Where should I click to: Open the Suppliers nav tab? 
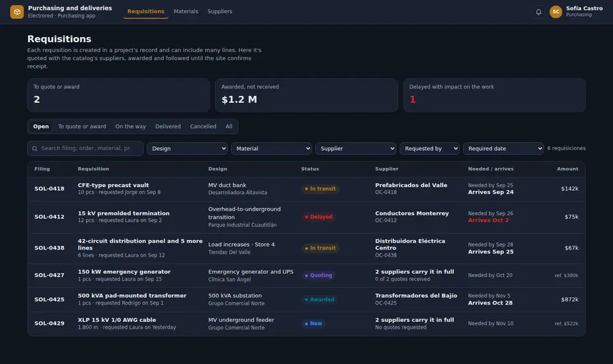click(220, 11)
